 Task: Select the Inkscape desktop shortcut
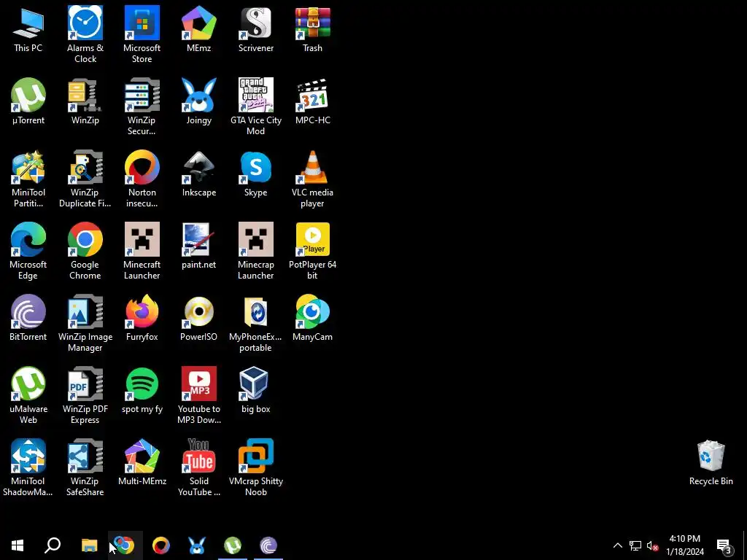pyautogui.click(x=198, y=174)
